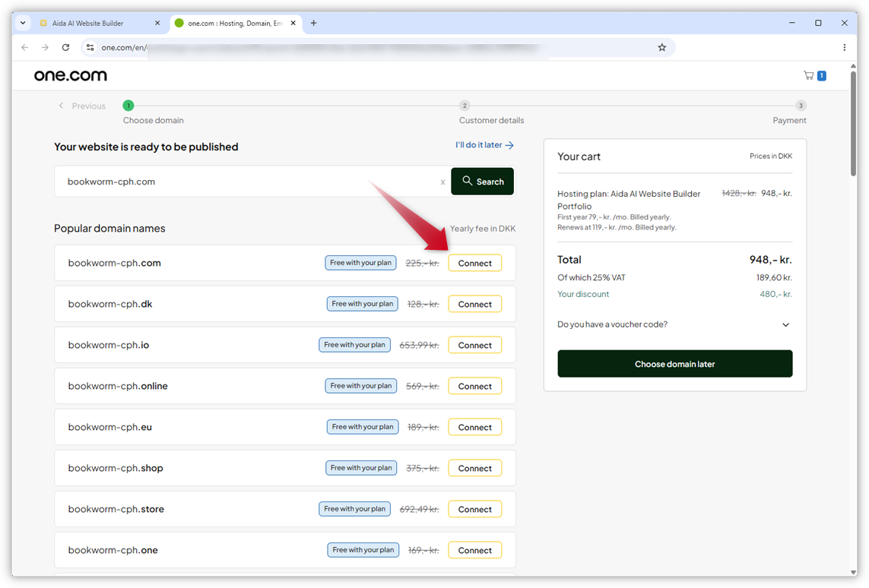Click the 653,99 kr. strikethrough price

click(420, 345)
